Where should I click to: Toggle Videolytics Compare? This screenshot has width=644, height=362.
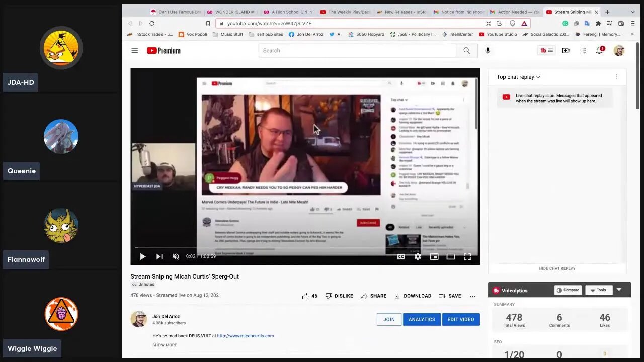click(568, 290)
